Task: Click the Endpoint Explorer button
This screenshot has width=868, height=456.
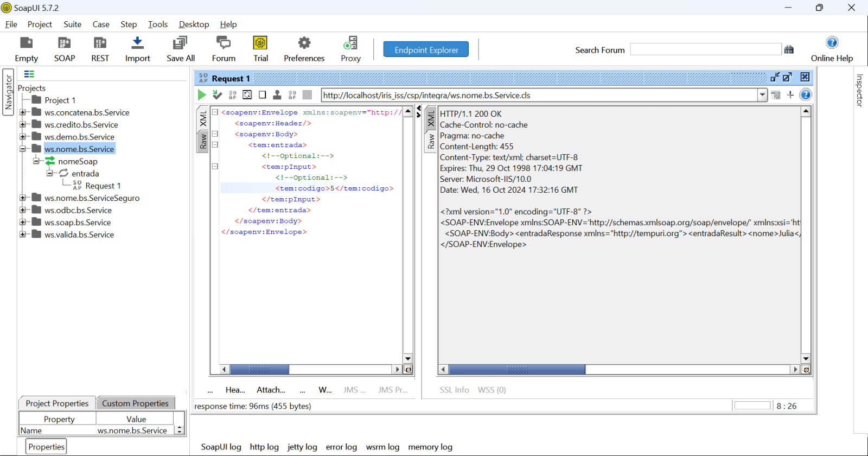Action: [426, 49]
